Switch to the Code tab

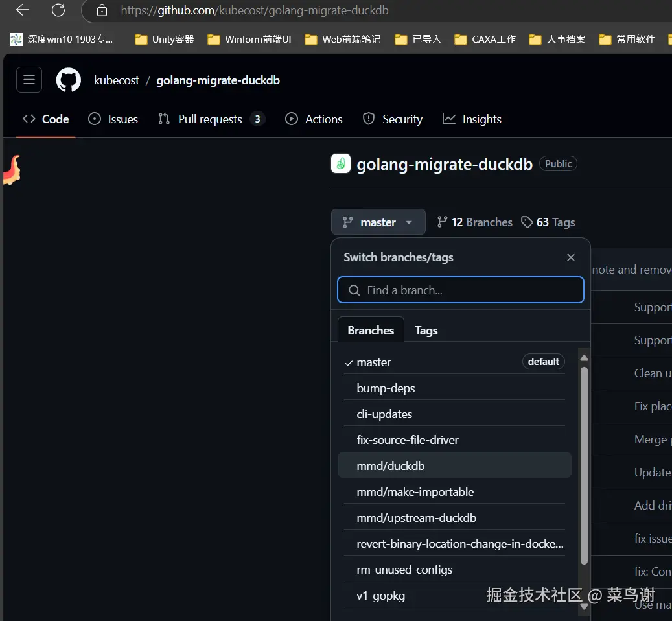(x=46, y=119)
